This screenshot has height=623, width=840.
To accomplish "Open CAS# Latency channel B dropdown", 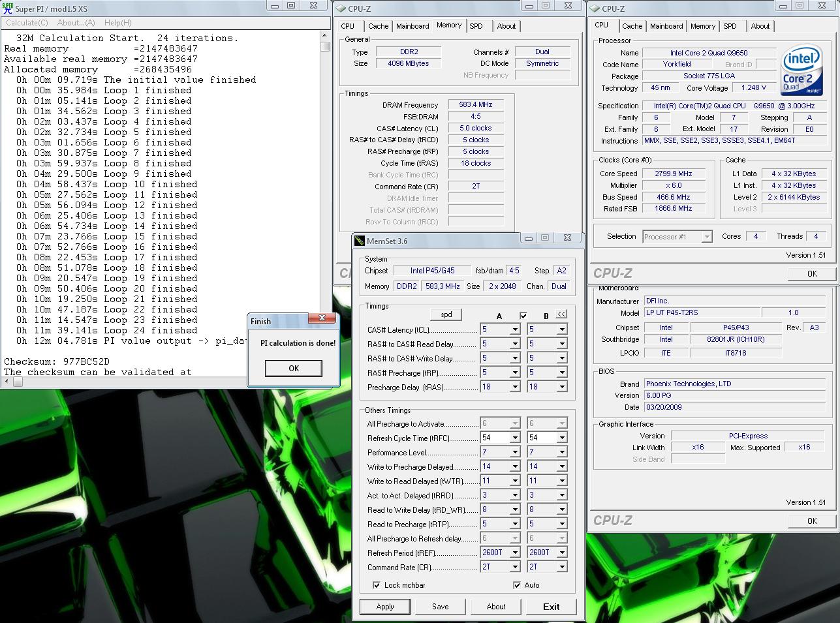I will [561, 329].
